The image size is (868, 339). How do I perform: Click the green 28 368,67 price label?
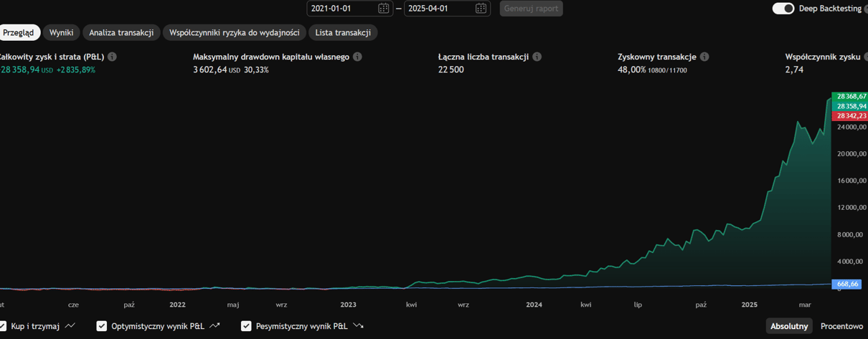tap(849, 96)
